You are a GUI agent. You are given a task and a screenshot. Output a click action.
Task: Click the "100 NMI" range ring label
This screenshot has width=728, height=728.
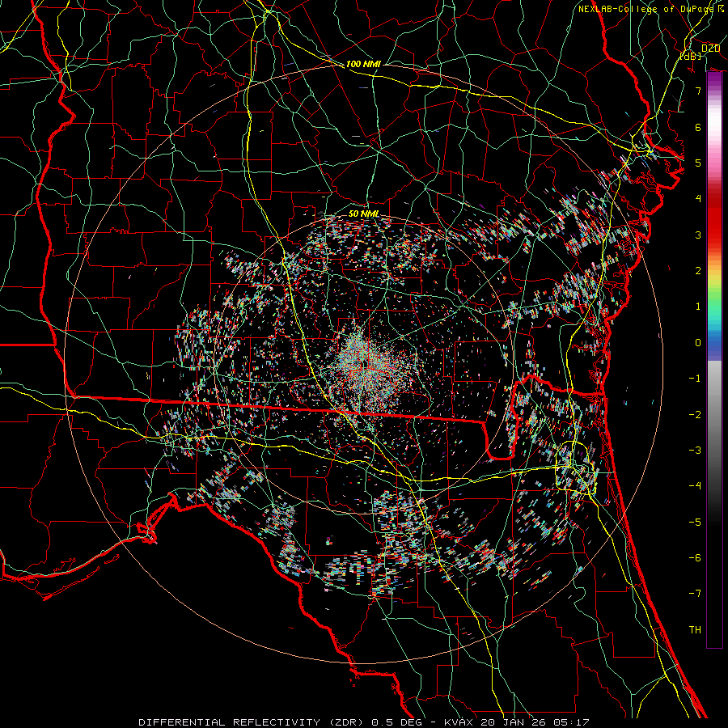click(x=363, y=64)
